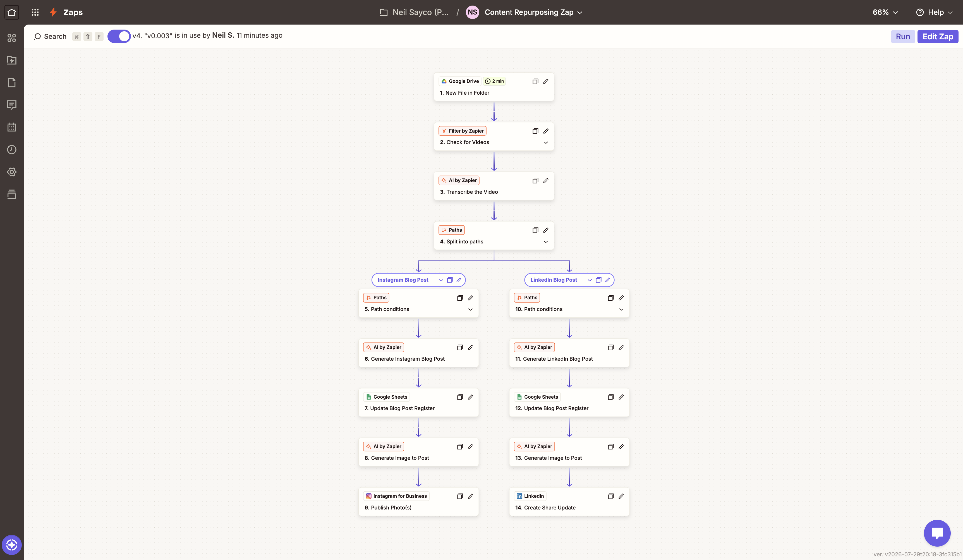The width and height of the screenshot is (963, 560).
Task: Open the sidebar Zap file bolt icon
Action: [12, 60]
